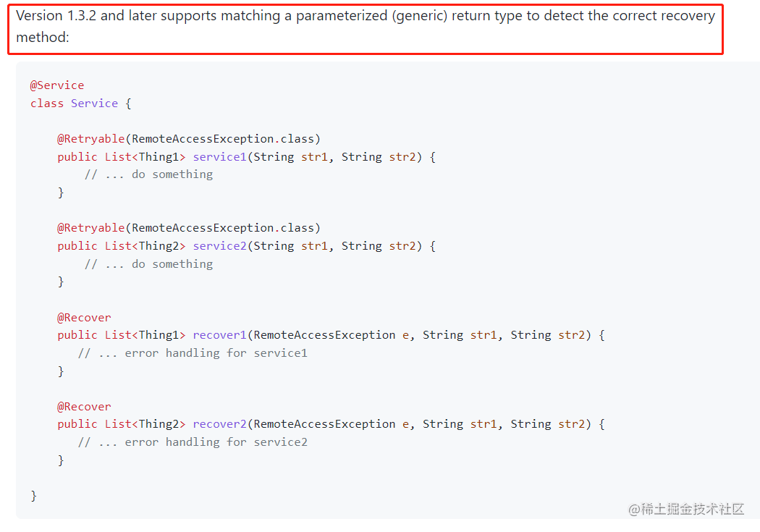Click List<Thing2> return type of recover2
Viewport: 760px width, 532px height.
click(145, 424)
